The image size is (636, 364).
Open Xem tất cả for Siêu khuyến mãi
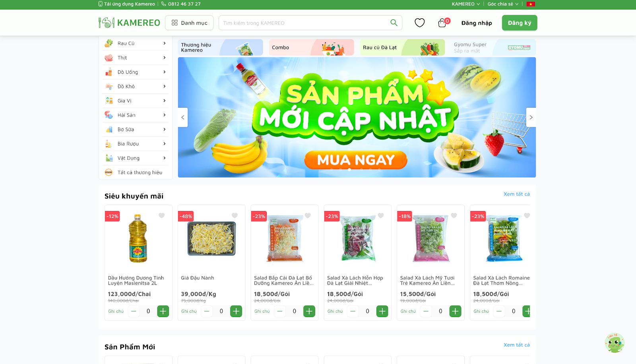tap(516, 194)
